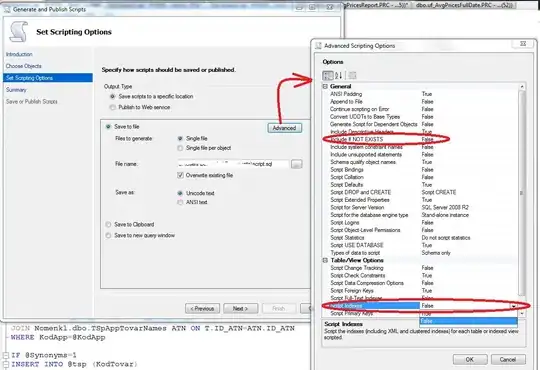Screen dimensions: 540x370
Task: Close the Advanced Scripting Options dialog
Action: click(x=523, y=44)
